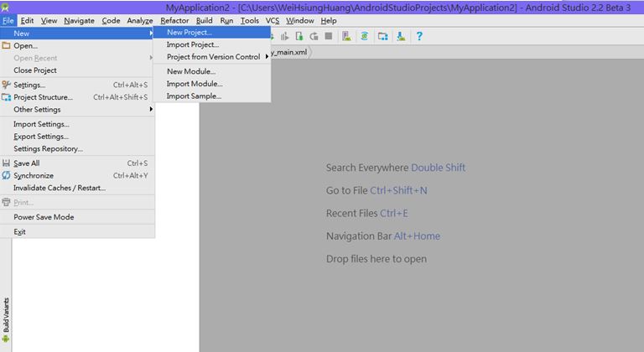Image resolution: width=644 pixels, height=352 pixels.
Task: Open the Run menu
Action: [x=226, y=21]
